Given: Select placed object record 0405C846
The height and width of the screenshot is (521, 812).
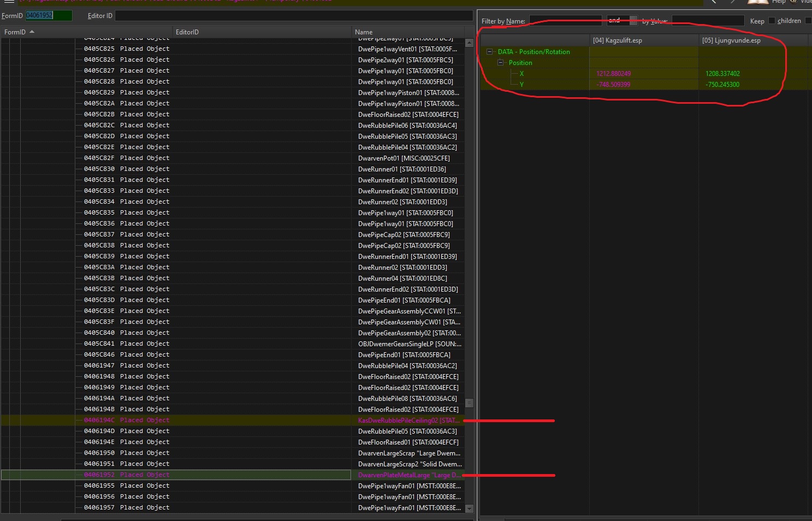Looking at the screenshot, I should pyautogui.click(x=233, y=354).
